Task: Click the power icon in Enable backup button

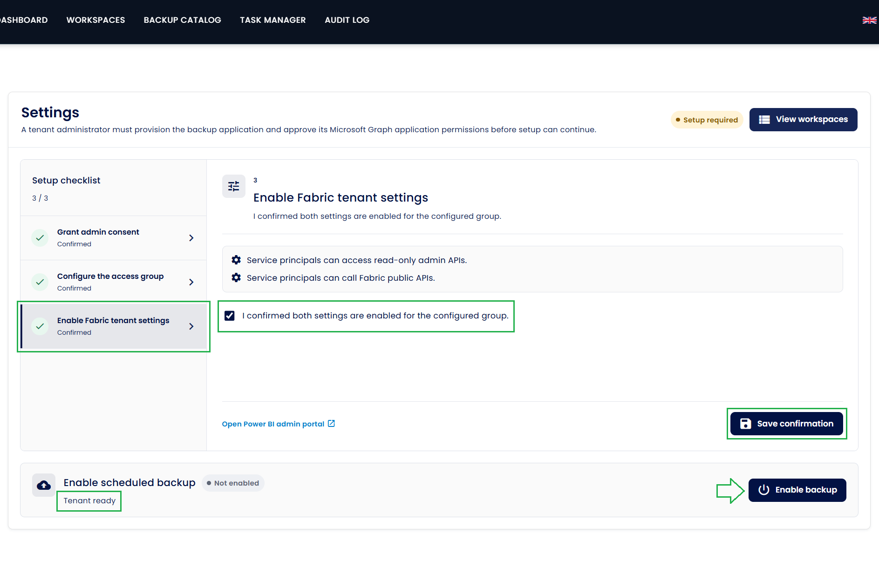Action: tap(763, 490)
